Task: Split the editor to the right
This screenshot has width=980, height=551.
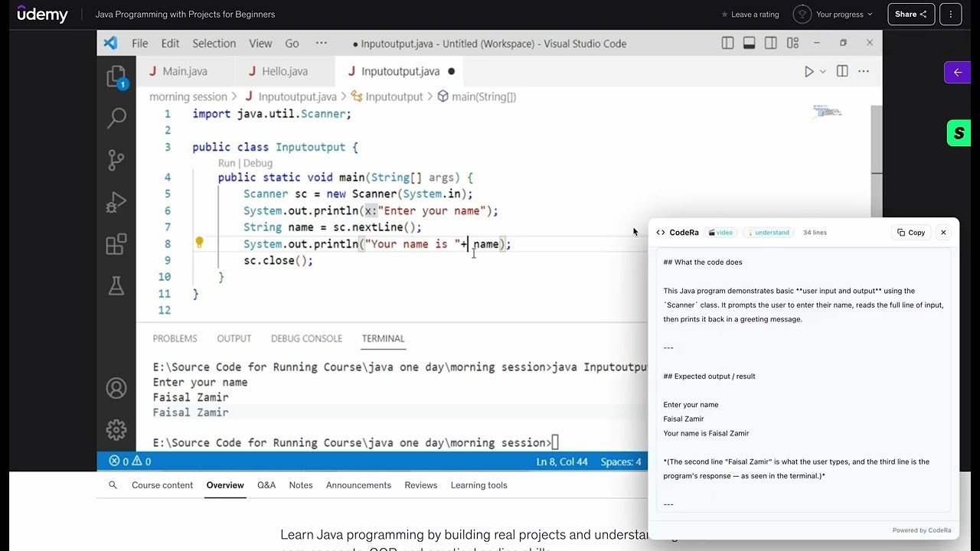Action: 842,71
